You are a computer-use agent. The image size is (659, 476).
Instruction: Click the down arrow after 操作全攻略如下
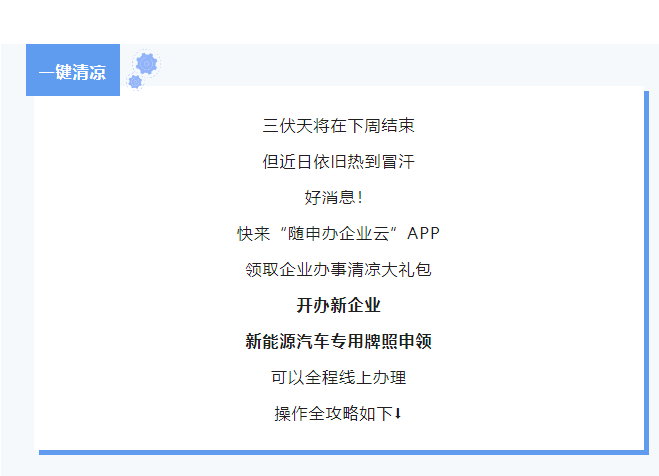pyautogui.click(x=398, y=414)
